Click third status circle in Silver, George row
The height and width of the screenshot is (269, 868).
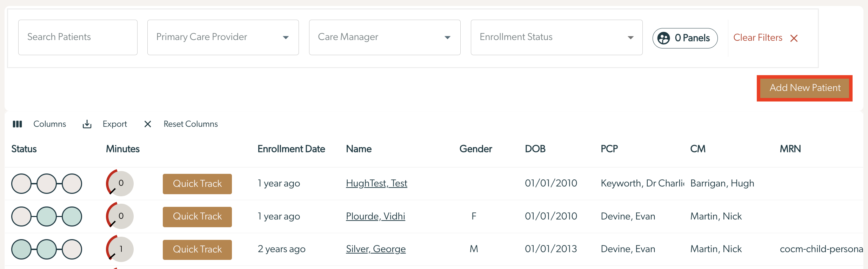click(x=72, y=249)
